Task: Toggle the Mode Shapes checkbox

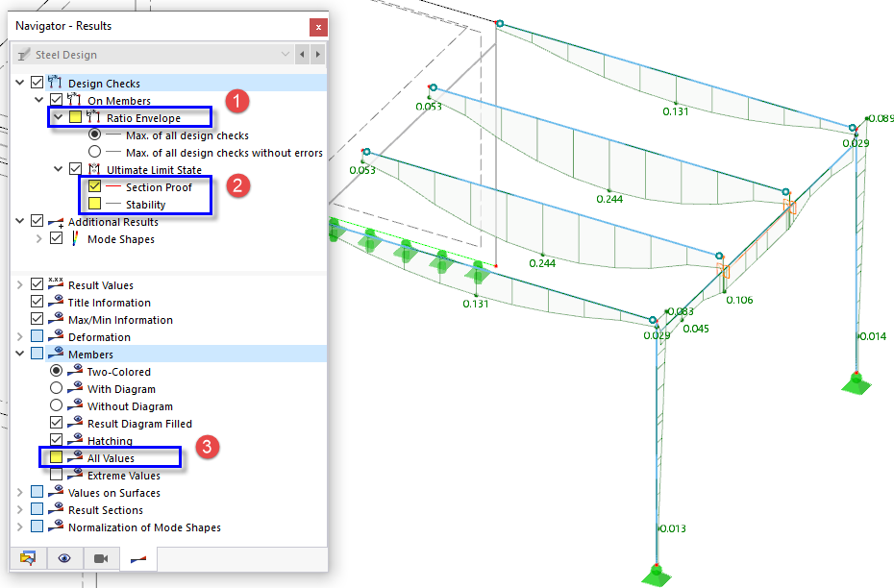Action: click(x=56, y=238)
